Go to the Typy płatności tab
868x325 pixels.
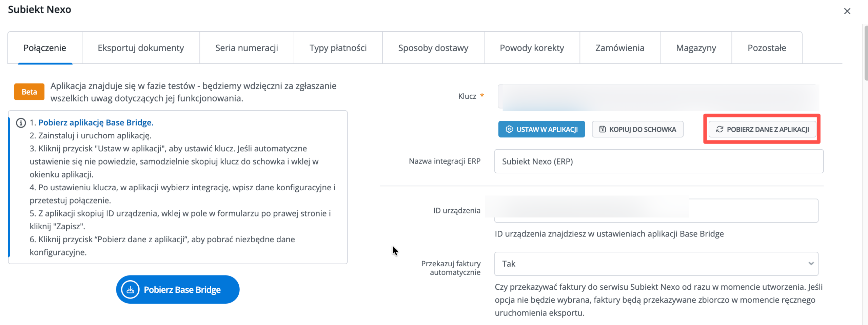pos(338,48)
